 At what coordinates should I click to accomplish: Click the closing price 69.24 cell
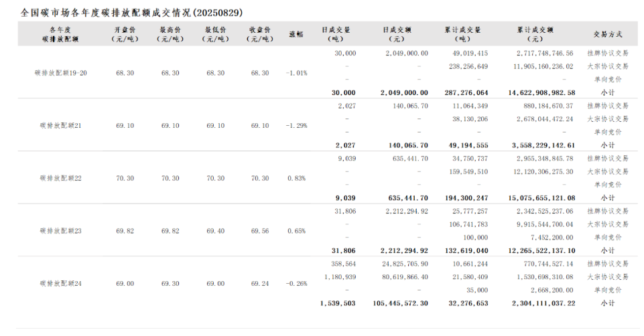pos(259,284)
